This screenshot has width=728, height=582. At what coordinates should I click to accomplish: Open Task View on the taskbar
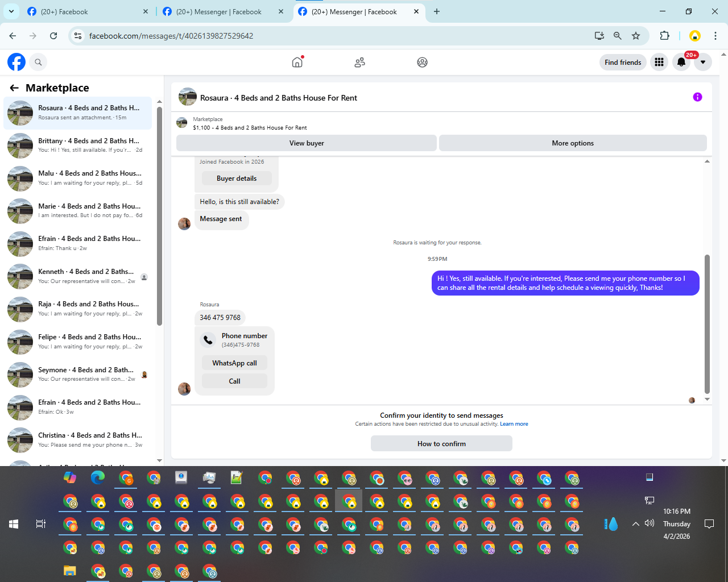[x=41, y=524]
